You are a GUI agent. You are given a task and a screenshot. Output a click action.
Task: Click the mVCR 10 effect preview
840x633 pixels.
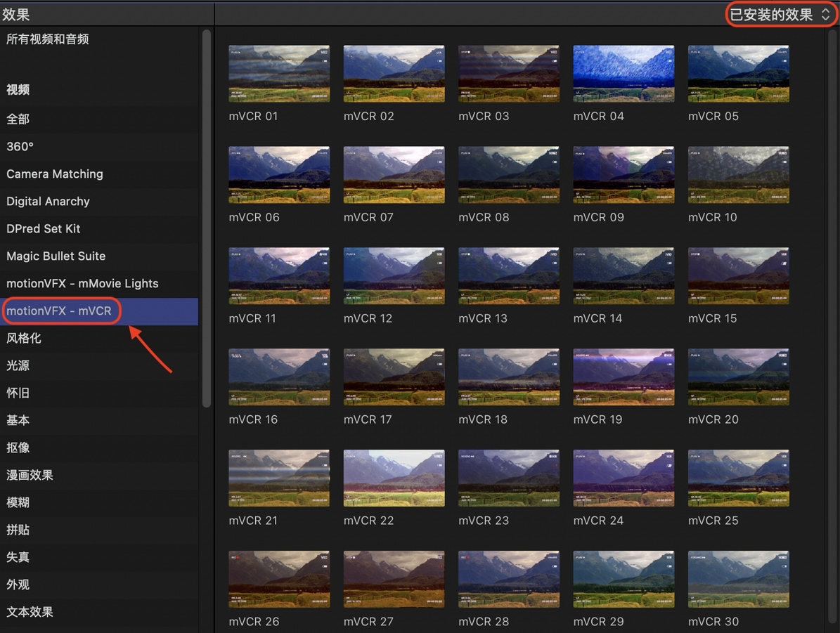tap(738, 175)
